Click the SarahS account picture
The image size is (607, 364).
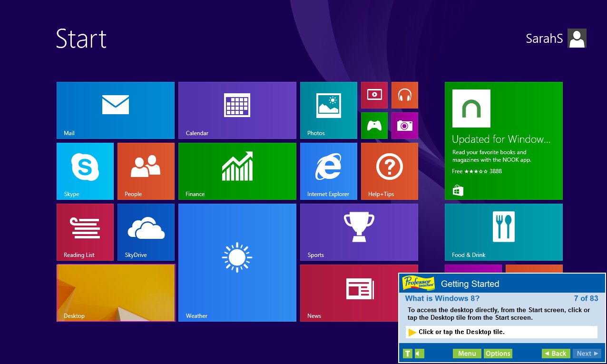click(x=577, y=38)
